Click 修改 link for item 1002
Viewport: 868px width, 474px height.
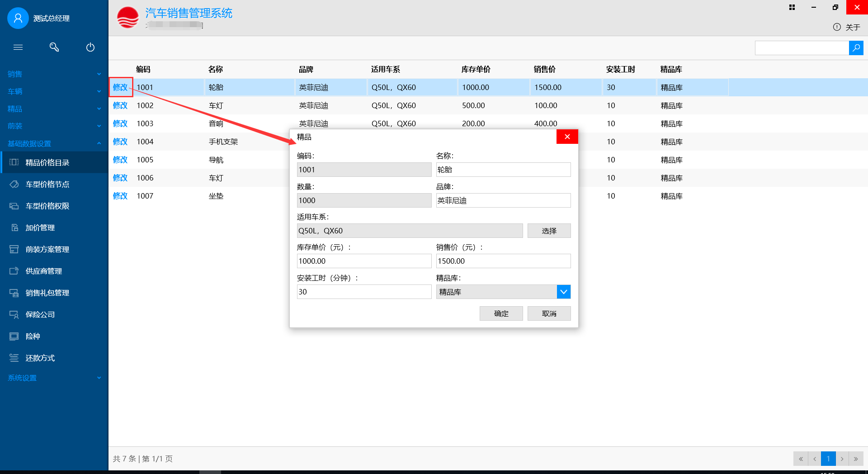120,105
